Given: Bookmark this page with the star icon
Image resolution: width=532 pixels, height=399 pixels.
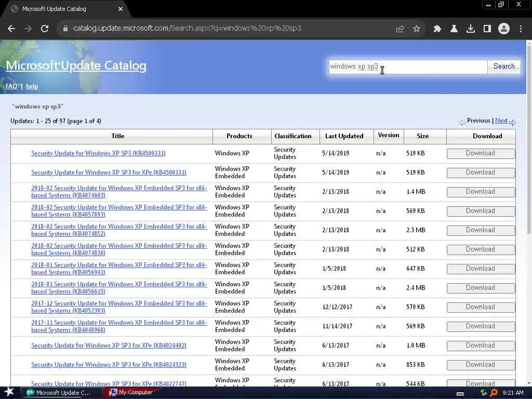Looking at the screenshot, I should click(417, 29).
